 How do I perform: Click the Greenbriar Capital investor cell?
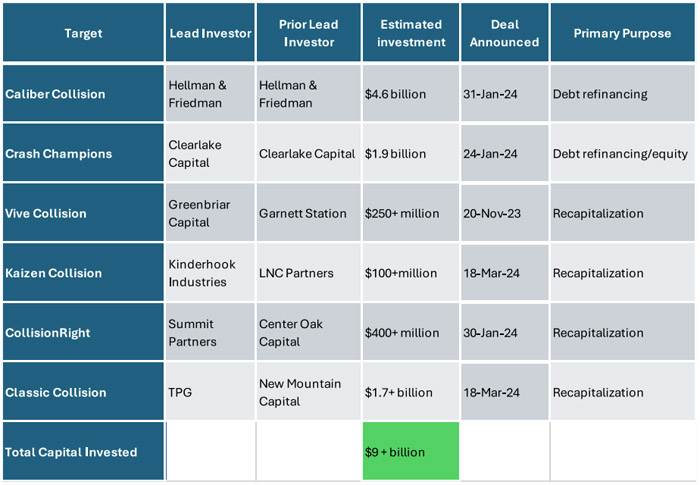(x=210, y=213)
